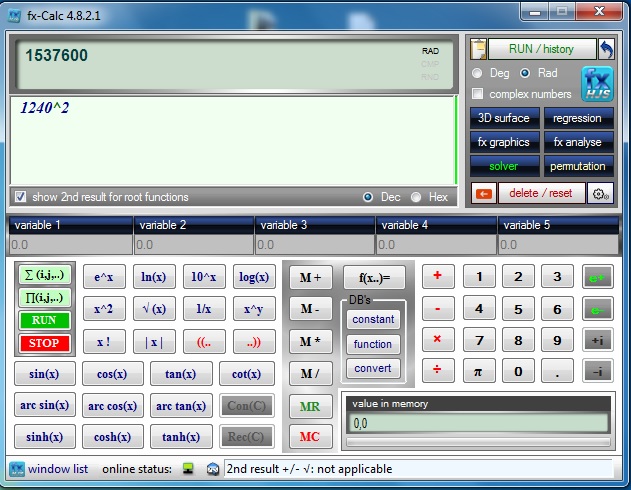The height and width of the screenshot is (490, 631).
Task: Select the Hex number format
Action: (416, 197)
